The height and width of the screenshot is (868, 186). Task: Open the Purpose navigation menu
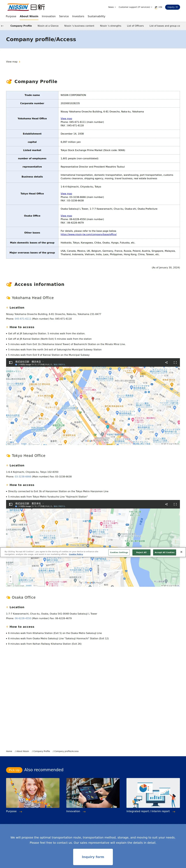coord(11,16)
